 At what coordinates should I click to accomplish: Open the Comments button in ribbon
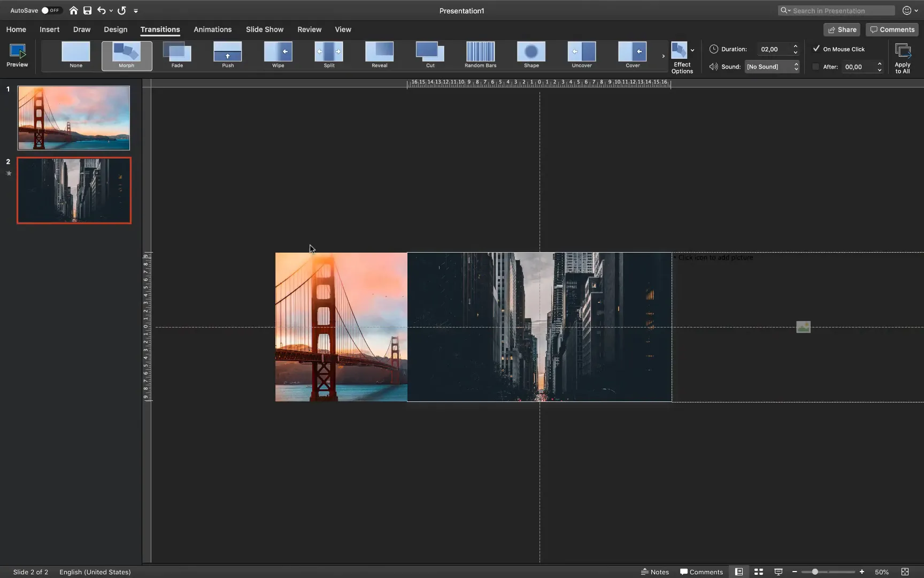coord(892,29)
